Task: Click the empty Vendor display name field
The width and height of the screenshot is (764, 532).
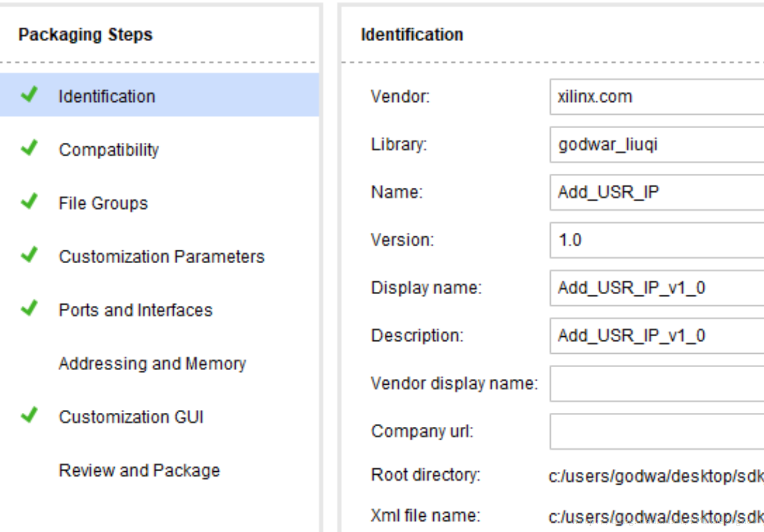Action: tap(656, 384)
